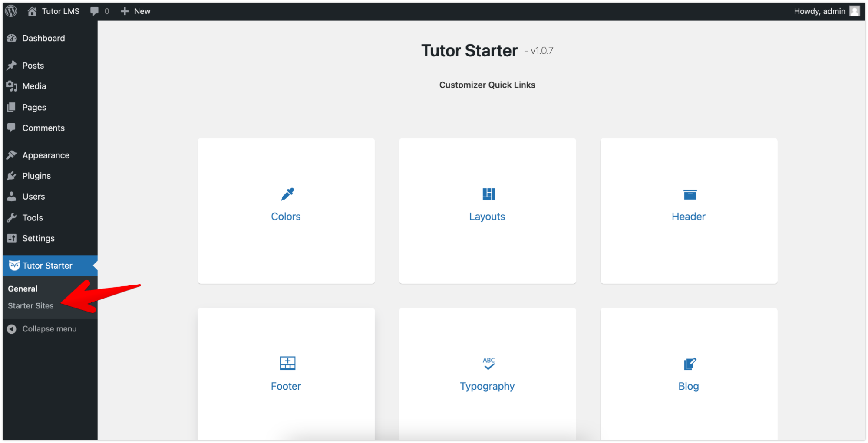Click the Dashboard gauge icon
868x443 pixels.
pyautogui.click(x=12, y=38)
